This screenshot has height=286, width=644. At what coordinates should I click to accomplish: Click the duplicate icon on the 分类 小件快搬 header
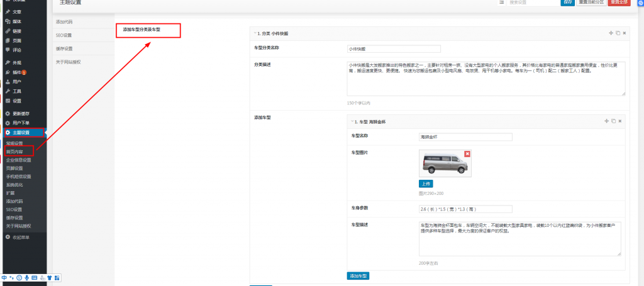[618, 33]
